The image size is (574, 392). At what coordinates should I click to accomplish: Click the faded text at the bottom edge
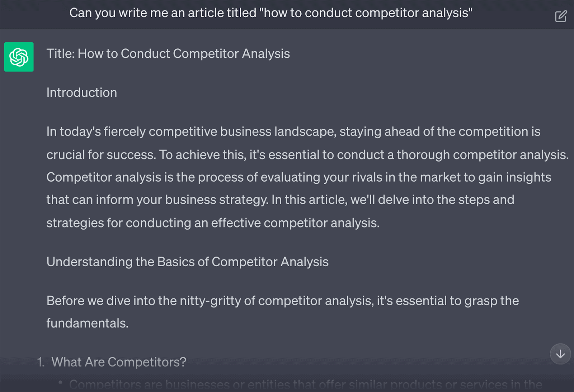(287, 384)
